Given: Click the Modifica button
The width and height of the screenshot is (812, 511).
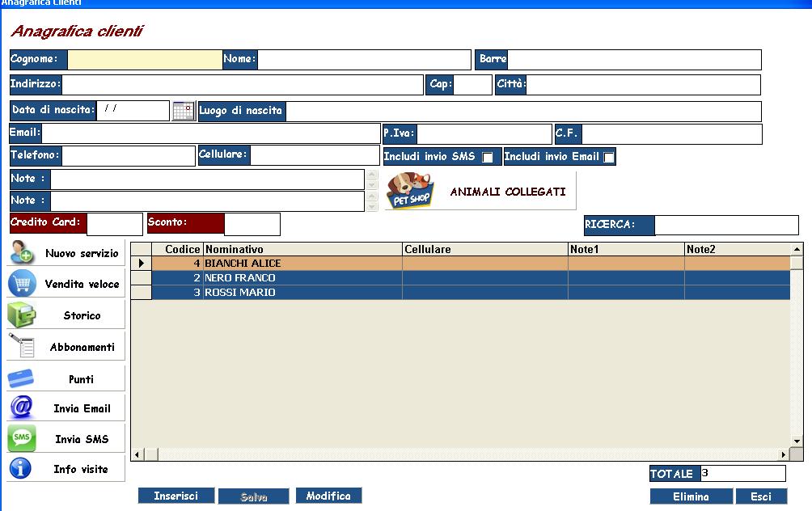Looking at the screenshot, I should [x=328, y=496].
